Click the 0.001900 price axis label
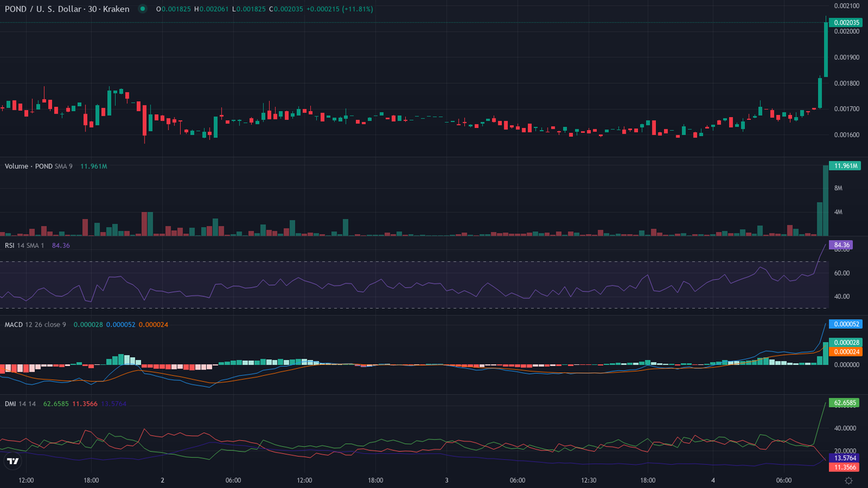The height and width of the screenshot is (488, 868). 846,57
